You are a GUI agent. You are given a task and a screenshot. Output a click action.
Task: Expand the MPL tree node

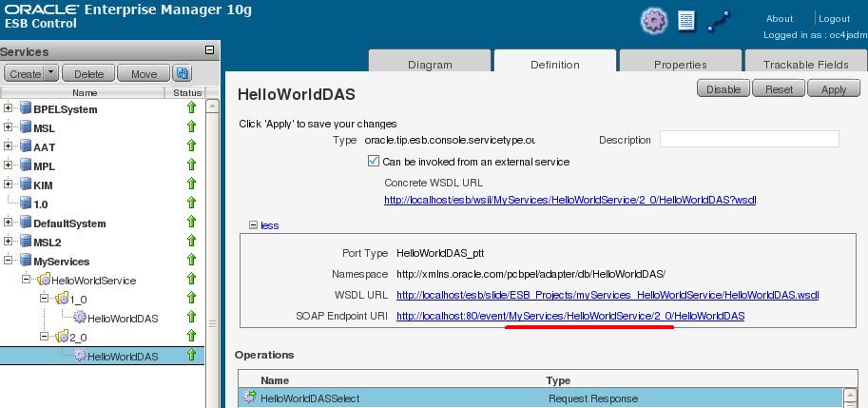(x=8, y=165)
